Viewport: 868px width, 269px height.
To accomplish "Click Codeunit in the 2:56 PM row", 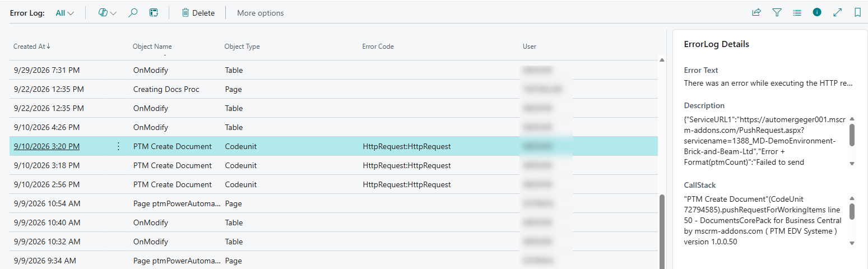I will (242, 184).
